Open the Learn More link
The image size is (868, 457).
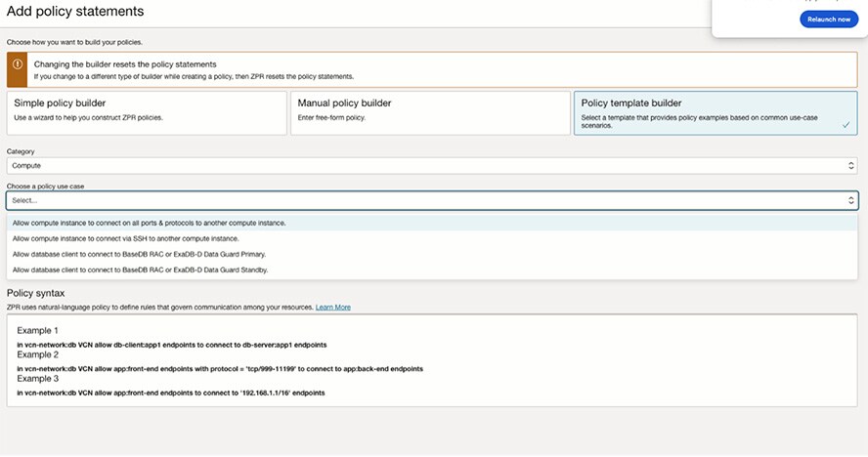tap(332, 307)
